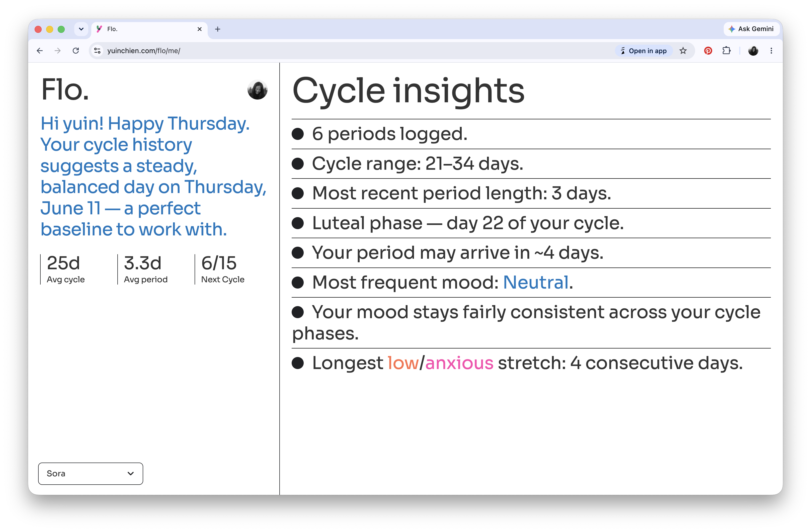The height and width of the screenshot is (532, 811).
Task: Open the Pinterest extension
Action: tap(708, 51)
